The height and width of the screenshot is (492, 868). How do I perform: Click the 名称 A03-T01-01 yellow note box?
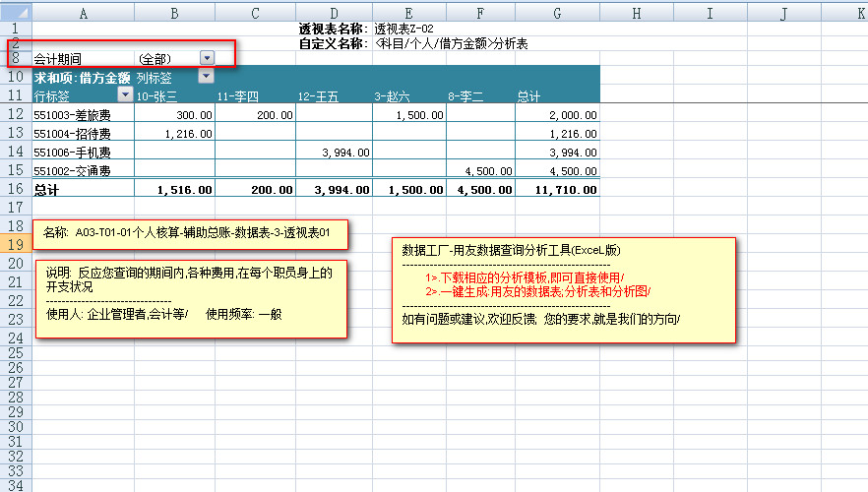191,234
